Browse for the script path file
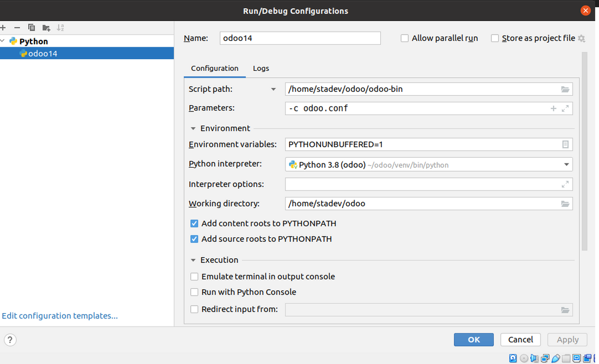 (564, 89)
